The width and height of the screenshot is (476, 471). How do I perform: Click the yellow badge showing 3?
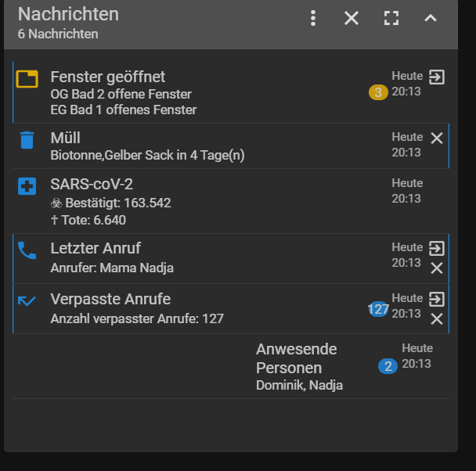coord(378,93)
